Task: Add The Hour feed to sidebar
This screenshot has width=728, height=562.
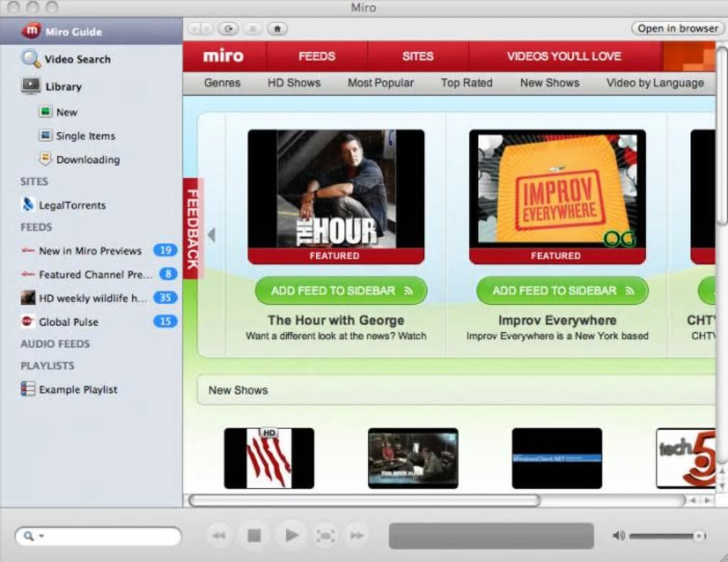Action: [x=340, y=291]
